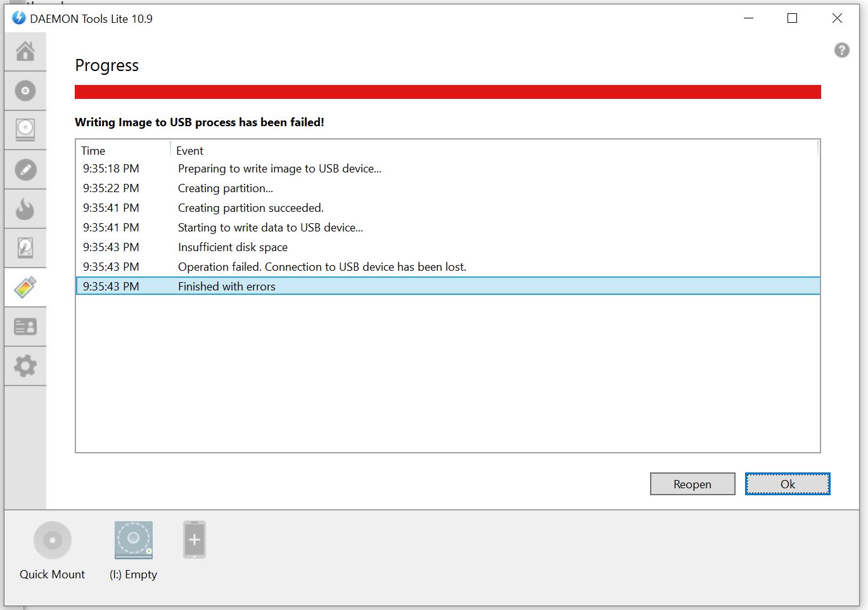Select the 'Finished with errors' log row
The height and width of the screenshot is (610, 868).
coord(226,287)
